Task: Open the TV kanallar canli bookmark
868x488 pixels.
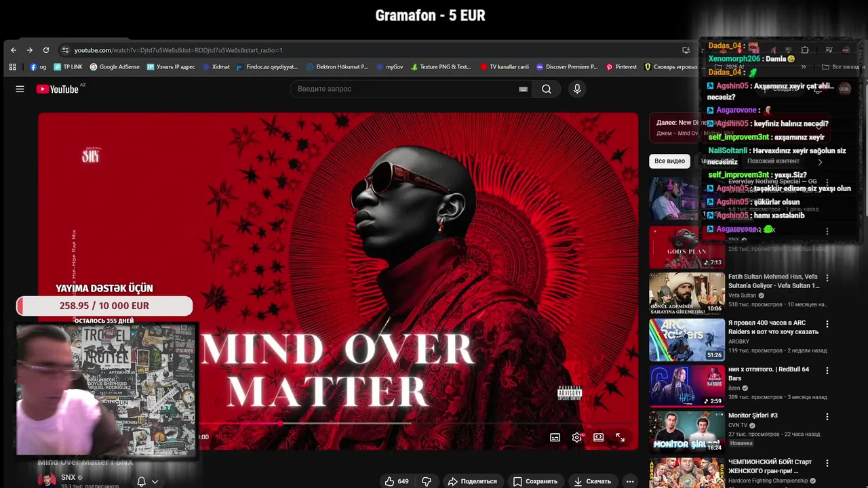Action: [x=505, y=67]
